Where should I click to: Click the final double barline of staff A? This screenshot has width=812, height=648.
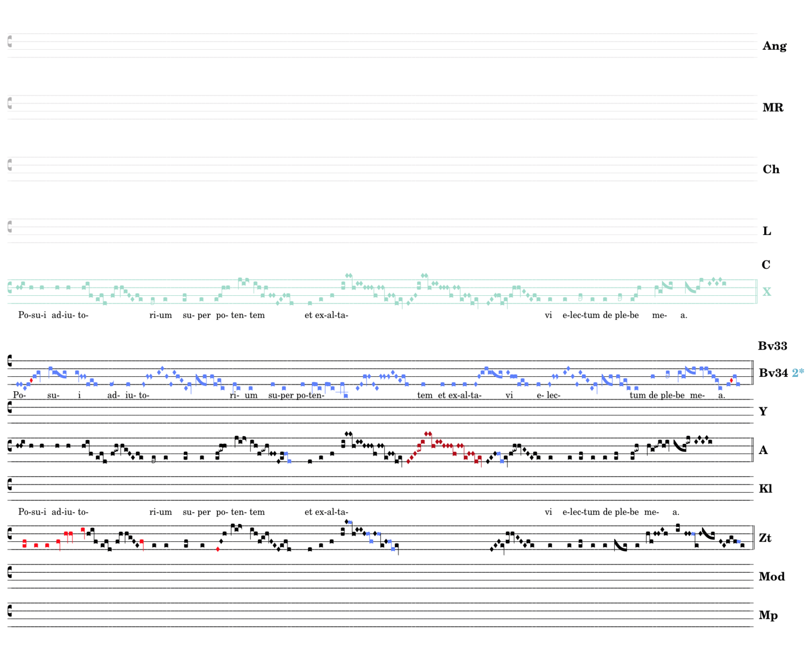(752, 450)
